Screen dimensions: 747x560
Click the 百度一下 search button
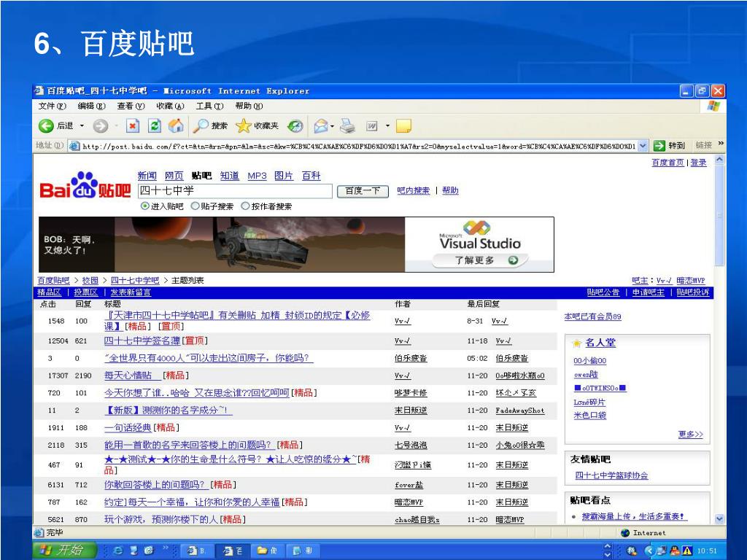(x=363, y=191)
